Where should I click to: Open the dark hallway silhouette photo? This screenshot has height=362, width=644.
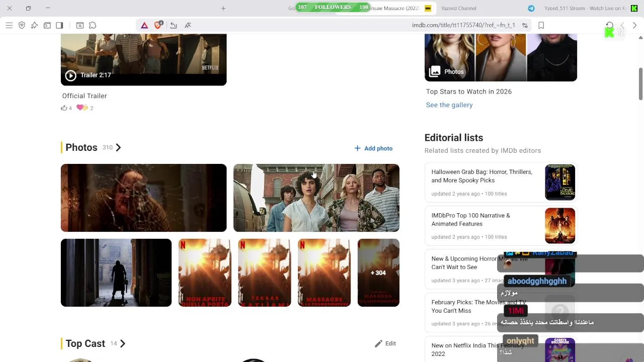[x=116, y=273]
